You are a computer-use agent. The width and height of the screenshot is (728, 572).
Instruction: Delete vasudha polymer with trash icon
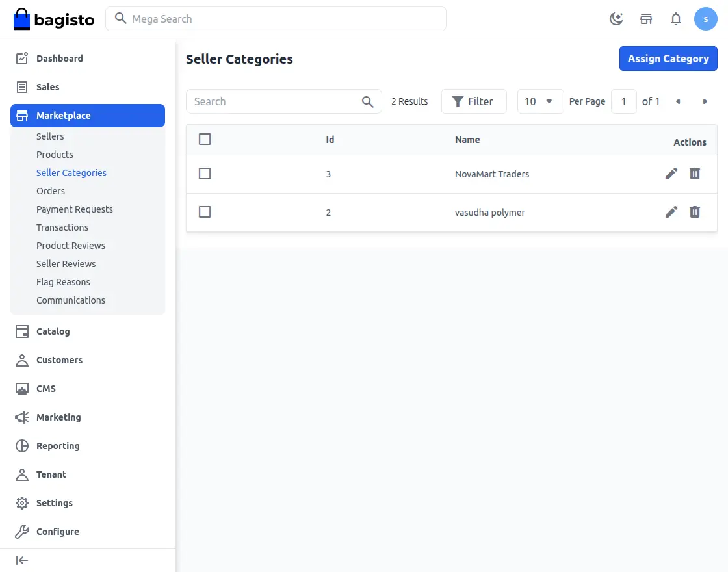pyautogui.click(x=695, y=212)
